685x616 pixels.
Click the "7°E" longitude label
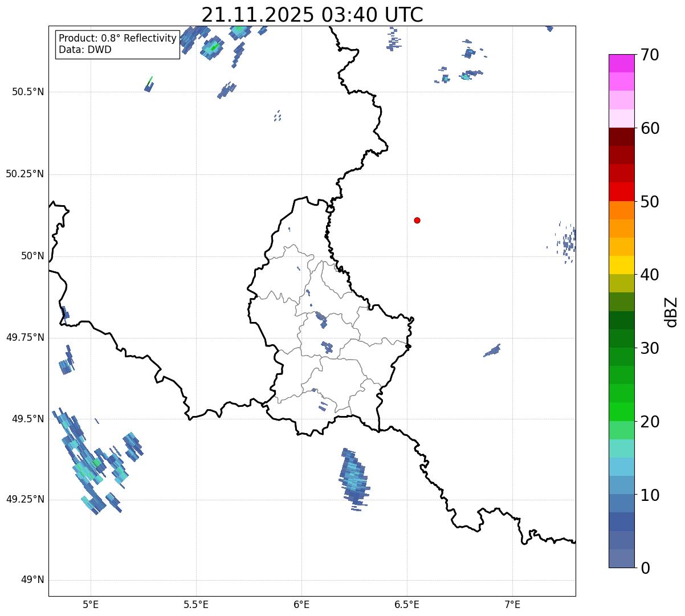512,604
